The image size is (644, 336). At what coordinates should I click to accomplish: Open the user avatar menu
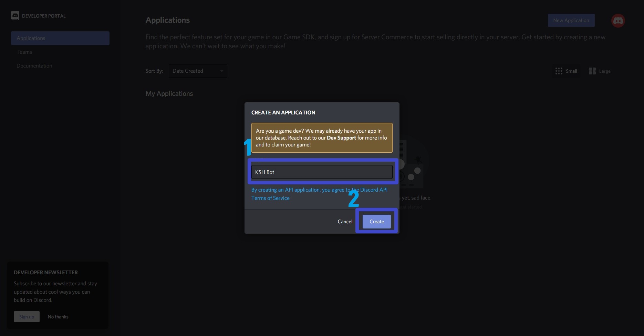(x=618, y=21)
